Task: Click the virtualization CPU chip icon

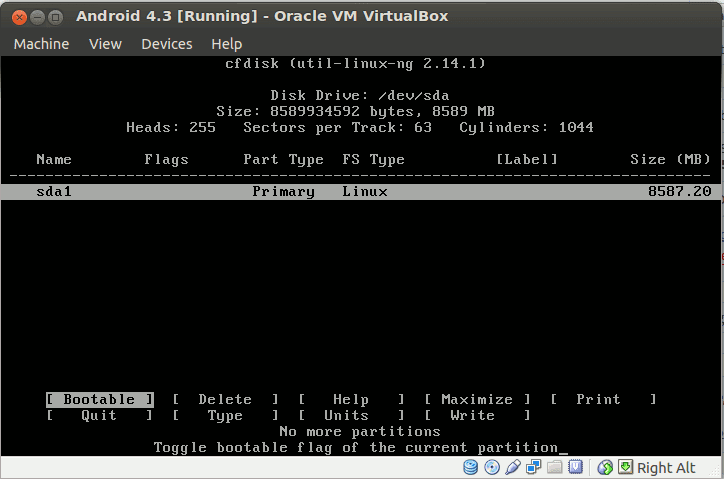Action: 575,467
